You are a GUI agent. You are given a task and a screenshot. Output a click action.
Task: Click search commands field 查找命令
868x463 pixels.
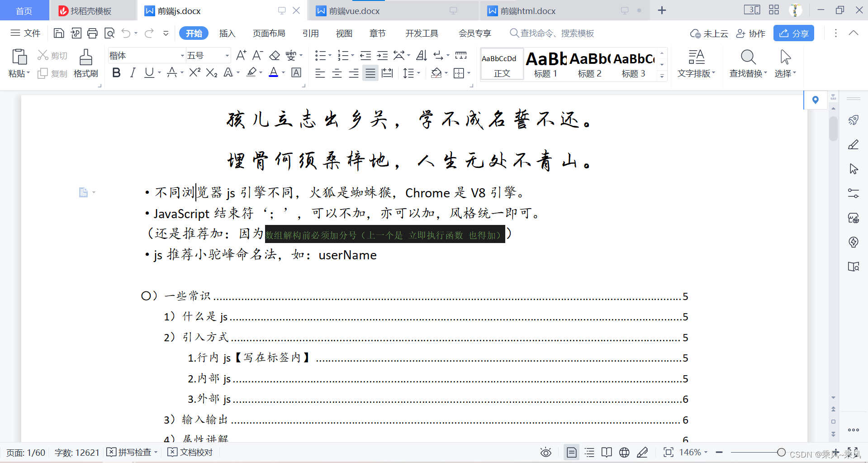tap(552, 33)
